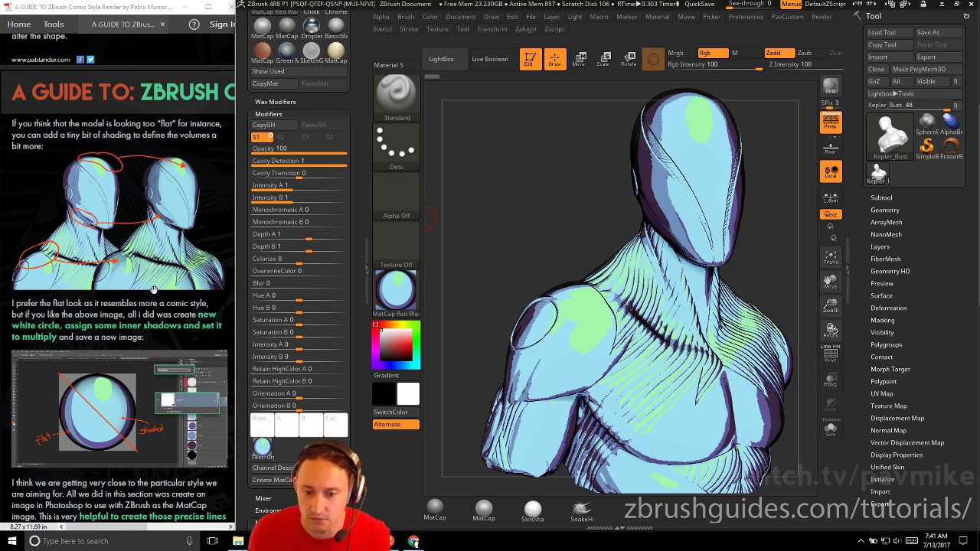Click the LightBox button
This screenshot has height=551, width=980.
(441, 59)
